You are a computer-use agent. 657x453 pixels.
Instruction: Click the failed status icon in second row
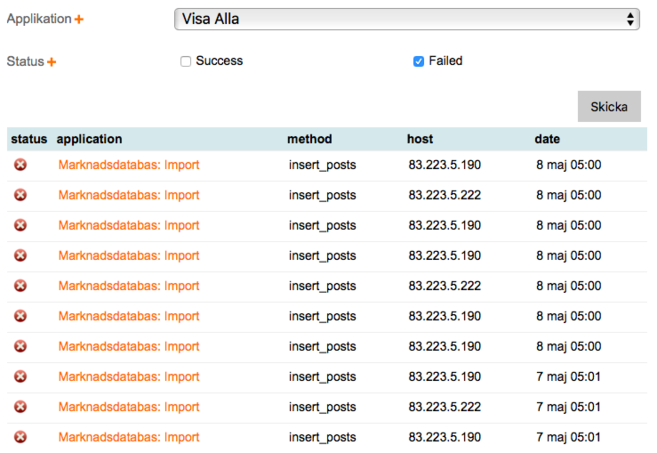20,195
